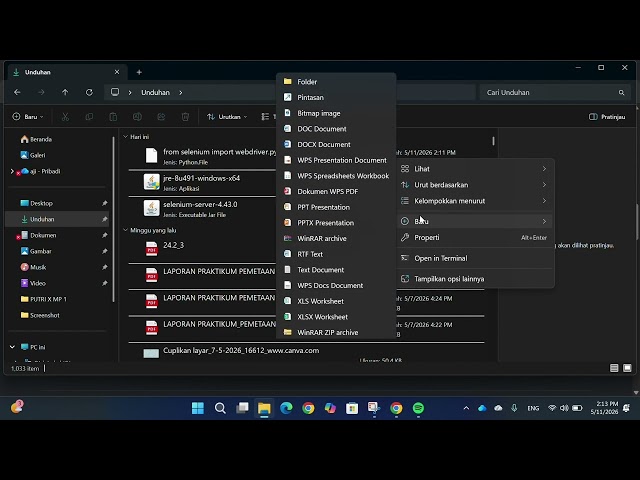640x480 pixels.
Task: Toggle the Pratinjau preview pane
Action: pos(607,117)
